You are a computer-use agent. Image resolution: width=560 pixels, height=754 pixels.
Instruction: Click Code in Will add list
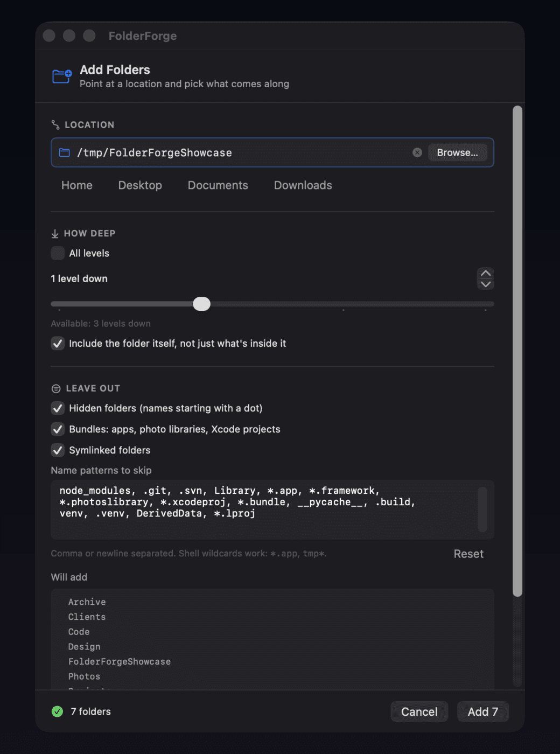[79, 632]
